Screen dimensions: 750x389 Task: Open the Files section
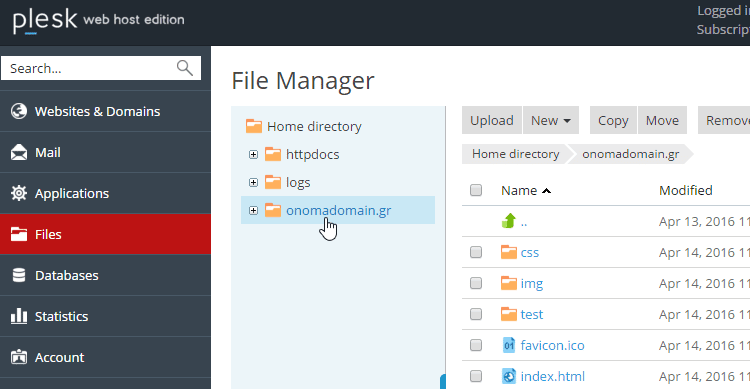[x=105, y=234]
